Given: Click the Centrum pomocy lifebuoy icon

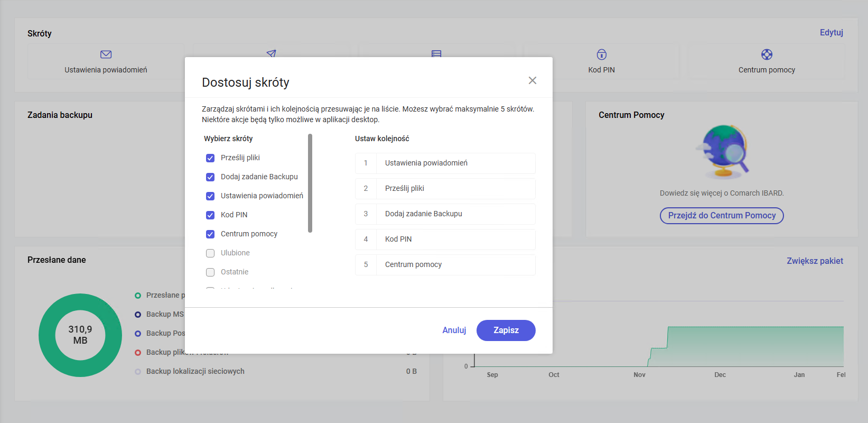Looking at the screenshot, I should coord(767,54).
